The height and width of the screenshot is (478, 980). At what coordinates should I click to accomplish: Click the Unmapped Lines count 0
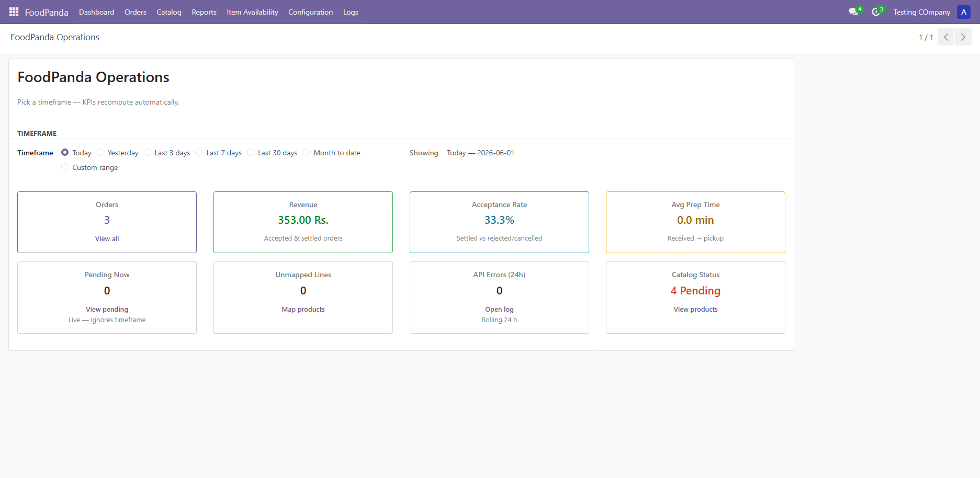pos(303,291)
